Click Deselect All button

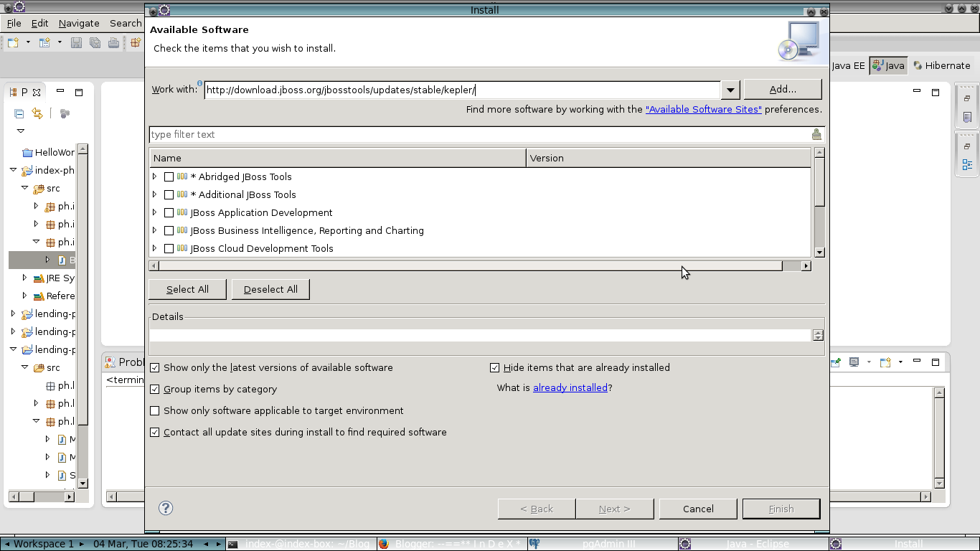270,289
